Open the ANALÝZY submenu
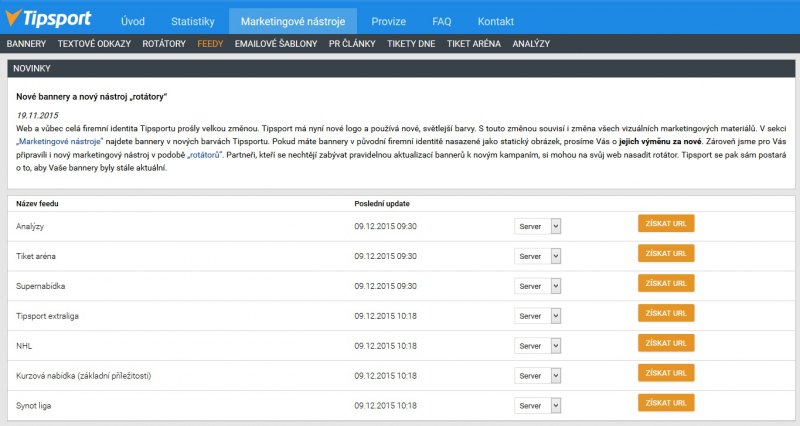The width and height of the screenshot is (800, 426). pyautogui.click(x=531, y=44)
